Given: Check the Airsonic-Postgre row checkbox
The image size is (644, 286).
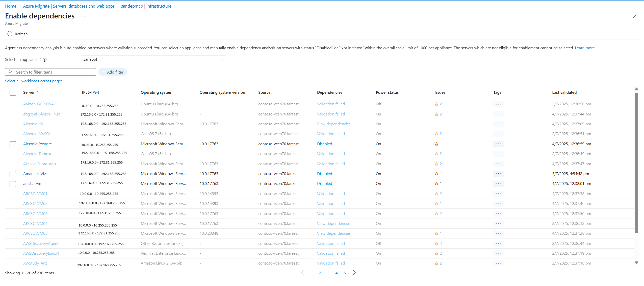Looking at the screenshot, I should [x=13, y=144].
